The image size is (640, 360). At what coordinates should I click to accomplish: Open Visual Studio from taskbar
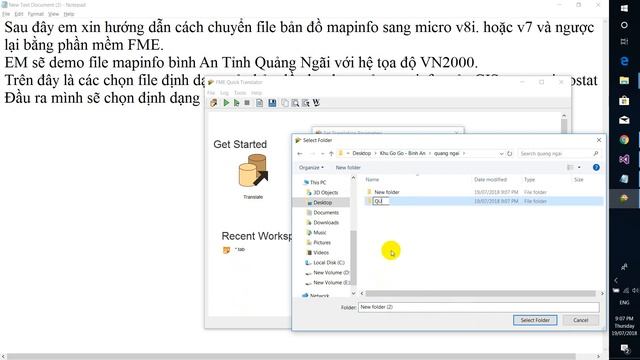(624, 159)
